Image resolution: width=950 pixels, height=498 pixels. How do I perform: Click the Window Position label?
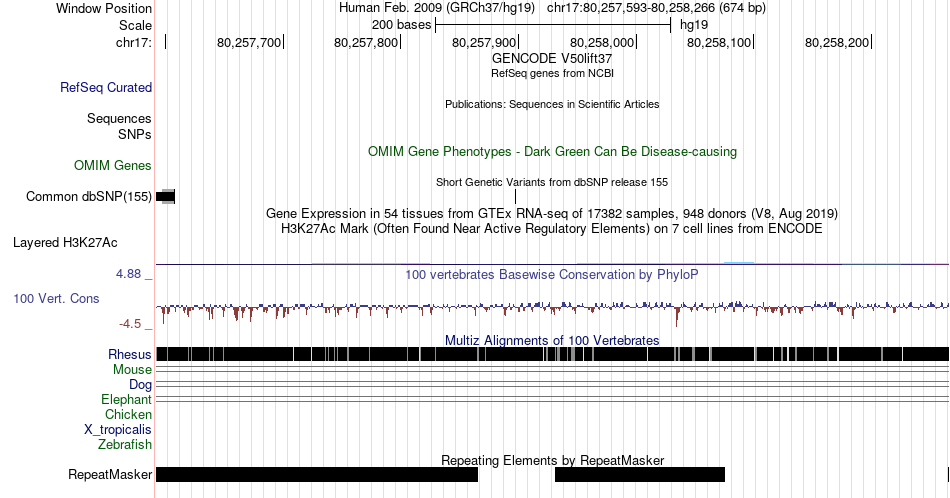pyautogui.click(x=104, y=8)
